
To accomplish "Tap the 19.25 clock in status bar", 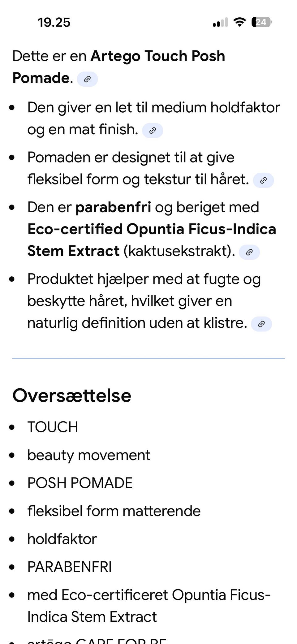I will point(54,23).
